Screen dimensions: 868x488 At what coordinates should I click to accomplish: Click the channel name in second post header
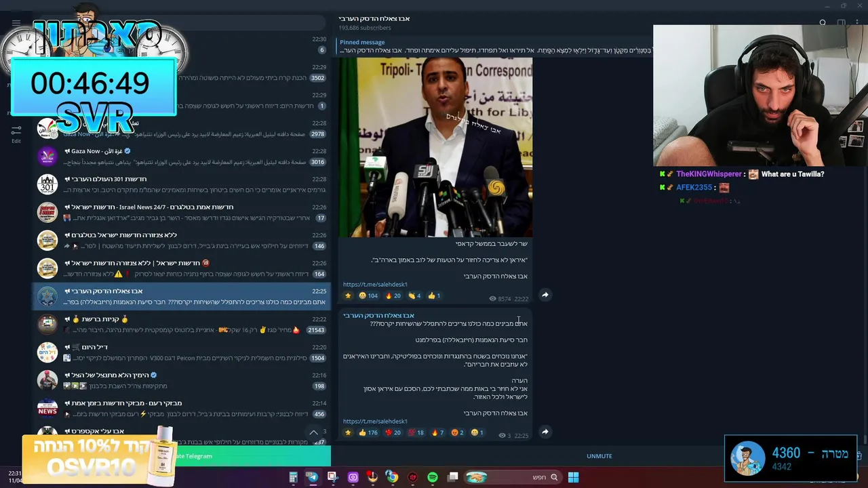(378, 315)
